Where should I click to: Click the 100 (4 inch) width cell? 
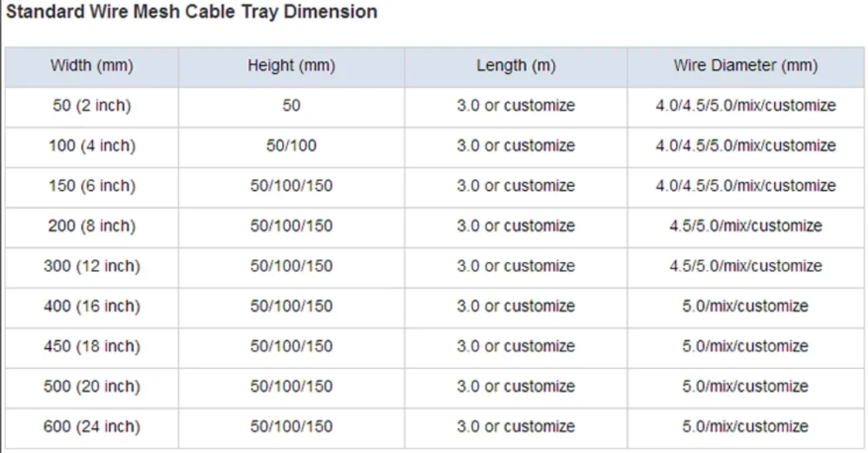[91, 146]
